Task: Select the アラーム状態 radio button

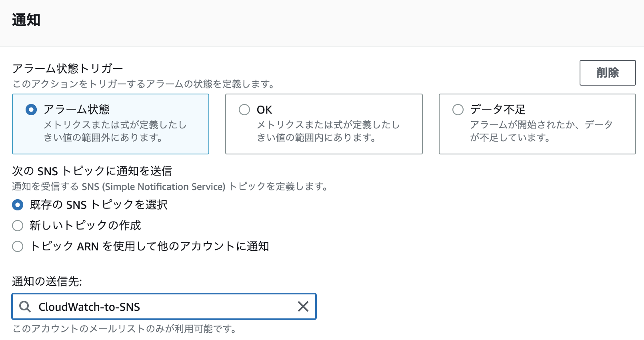Action: (x=31, y=109)
